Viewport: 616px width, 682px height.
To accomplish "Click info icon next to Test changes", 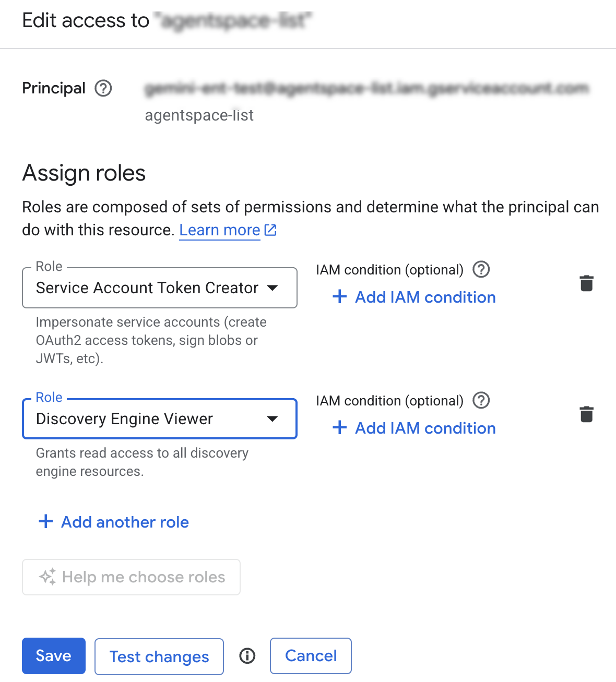I will (x=247, y=656).
